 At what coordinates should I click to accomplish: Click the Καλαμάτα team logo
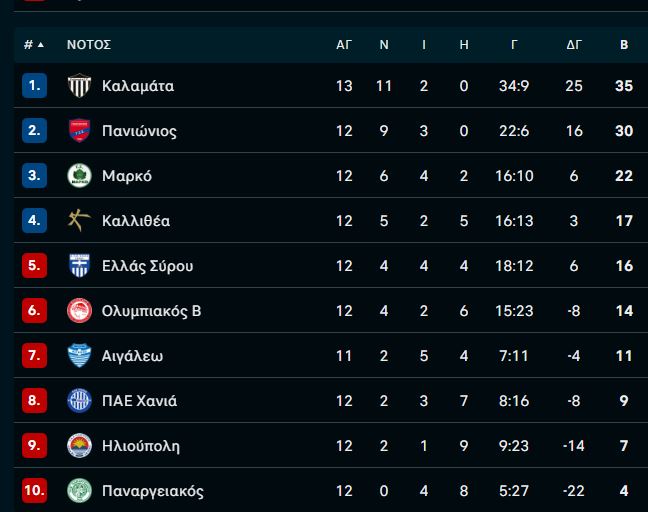tap(79, 86)
